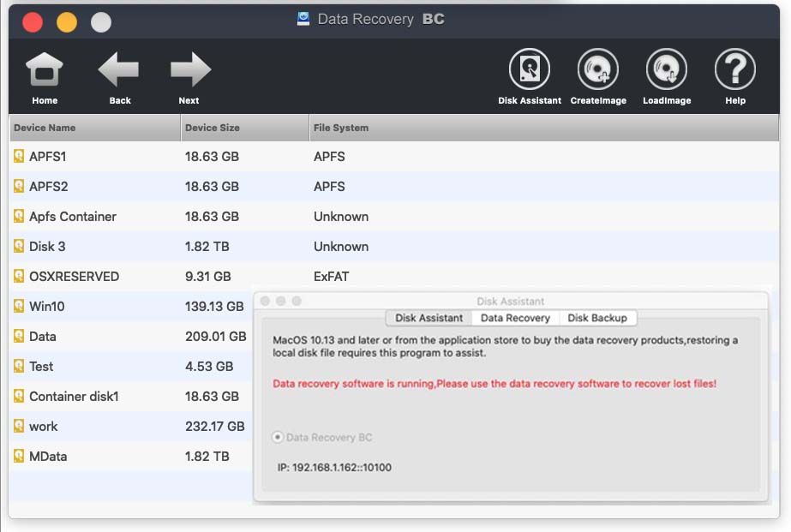Sort by the Device Size column header

(244, 128)
